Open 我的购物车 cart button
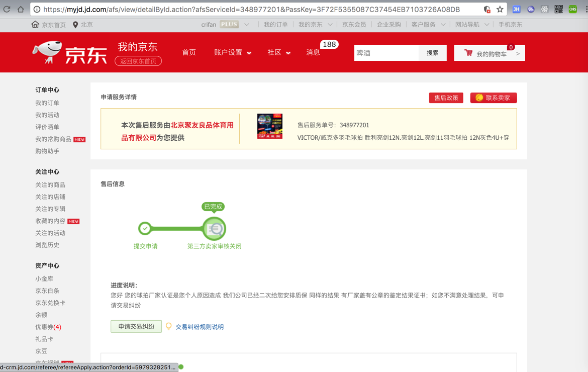 point(489,53)
